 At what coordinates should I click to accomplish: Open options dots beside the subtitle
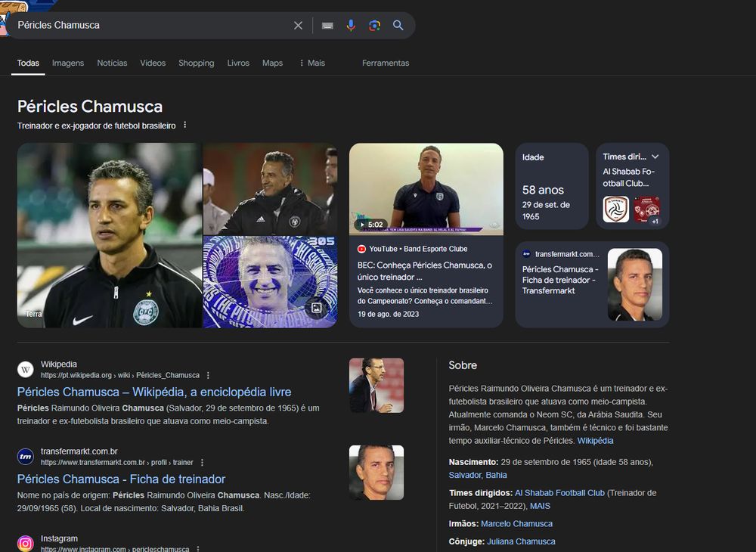(184, 126)
